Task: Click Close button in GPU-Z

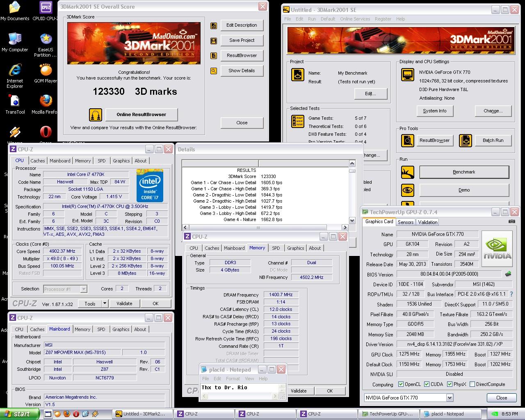Action: click(502, 398)
